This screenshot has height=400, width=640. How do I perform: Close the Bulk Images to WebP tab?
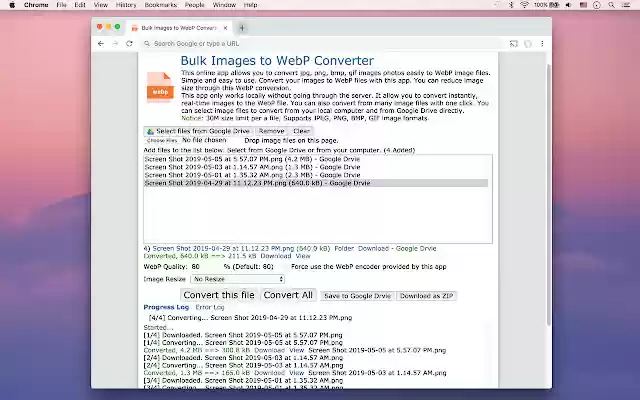225,28
